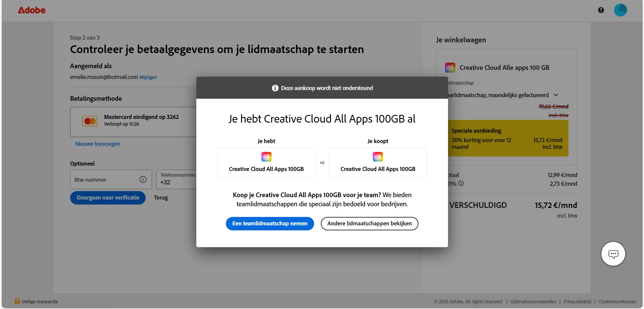Click the Speciale aanbieding yellow banner
Image resolution: width=644 pixels, height=309 pixels.
click(x=508, y=138)
